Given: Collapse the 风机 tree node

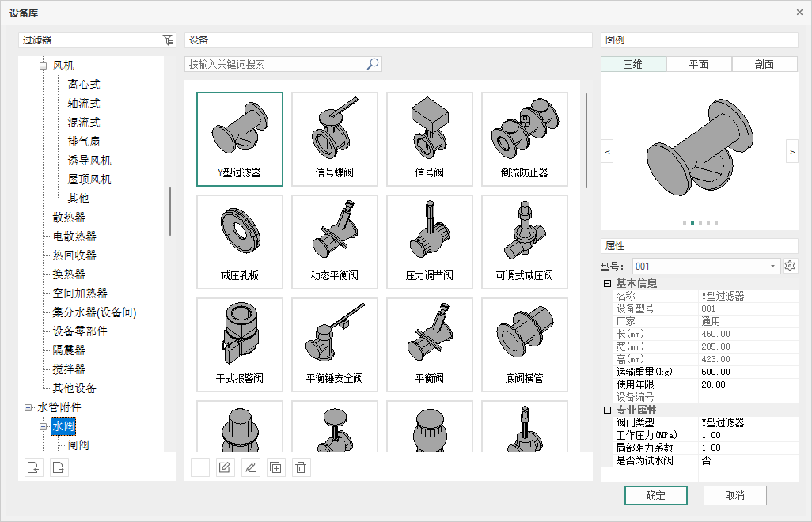Looking at the screenshot, I should [44, 66].
